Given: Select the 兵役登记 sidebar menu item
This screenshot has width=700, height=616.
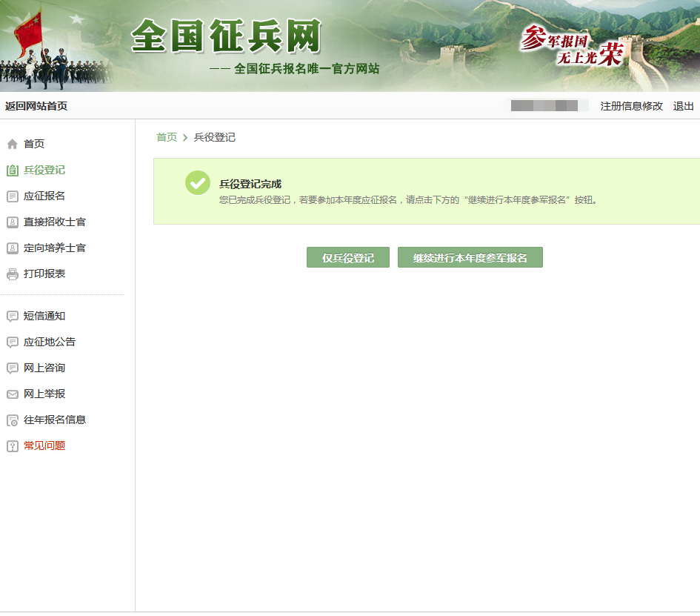Looking at the screenshot, I should (x=44, y=170).
